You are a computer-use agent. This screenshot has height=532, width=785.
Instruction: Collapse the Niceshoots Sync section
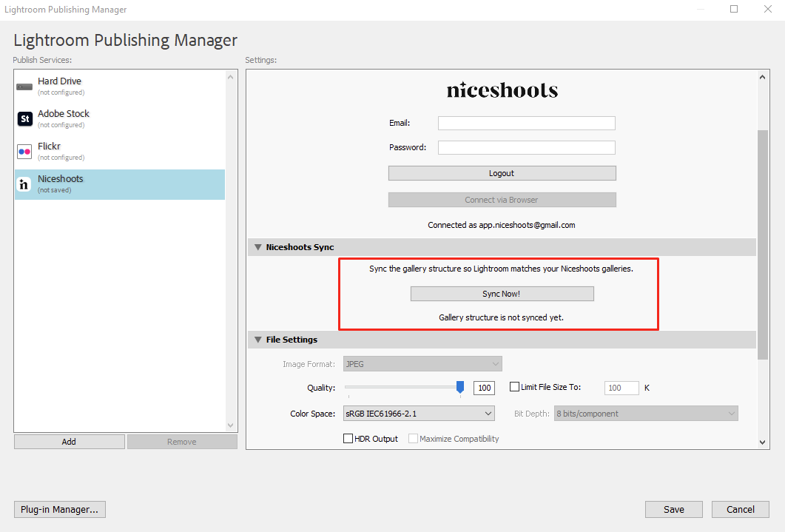pos(257,247)
